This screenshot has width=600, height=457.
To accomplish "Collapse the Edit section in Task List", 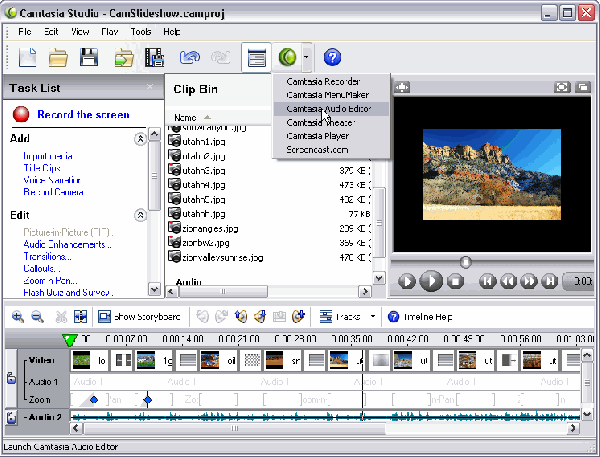I will (x=140, y=215).
